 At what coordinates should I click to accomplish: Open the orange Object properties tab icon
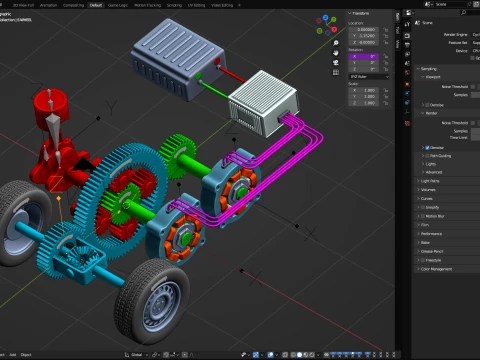coord(407,84)
